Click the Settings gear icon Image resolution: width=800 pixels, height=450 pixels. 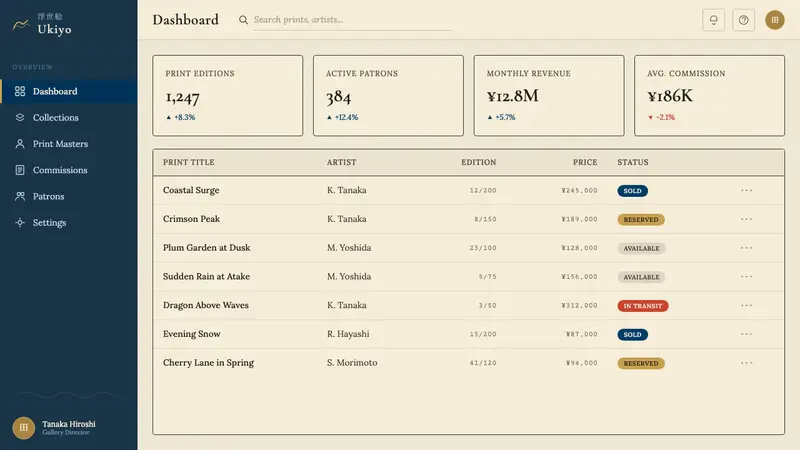click(20, 222)
